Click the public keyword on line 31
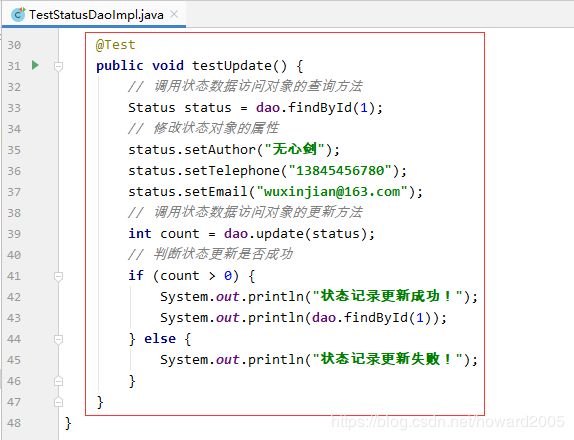574x440 pixels. (x=119, y=66)
